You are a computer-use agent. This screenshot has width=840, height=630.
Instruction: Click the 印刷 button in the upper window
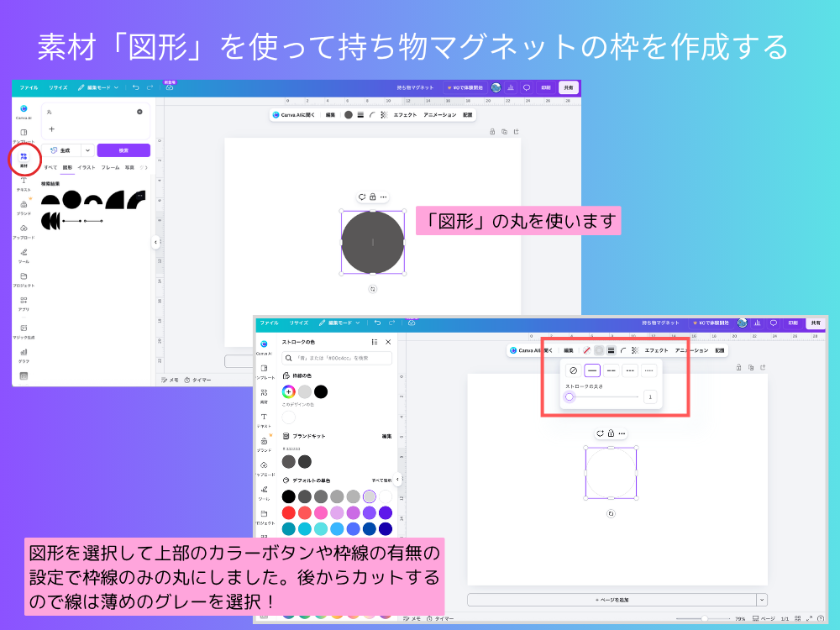click(546, 87)
